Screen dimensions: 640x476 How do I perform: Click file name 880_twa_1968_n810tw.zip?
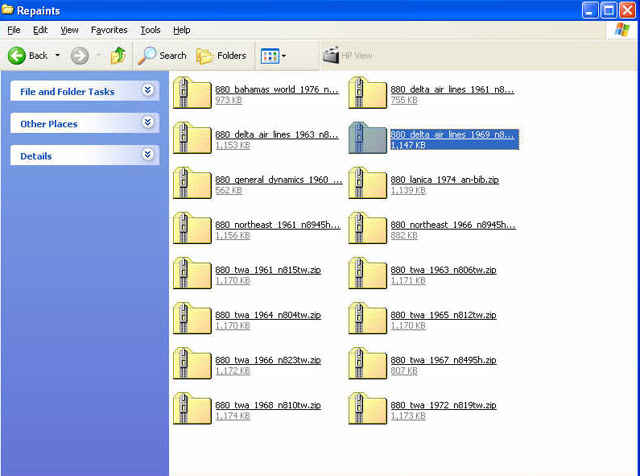268,405
